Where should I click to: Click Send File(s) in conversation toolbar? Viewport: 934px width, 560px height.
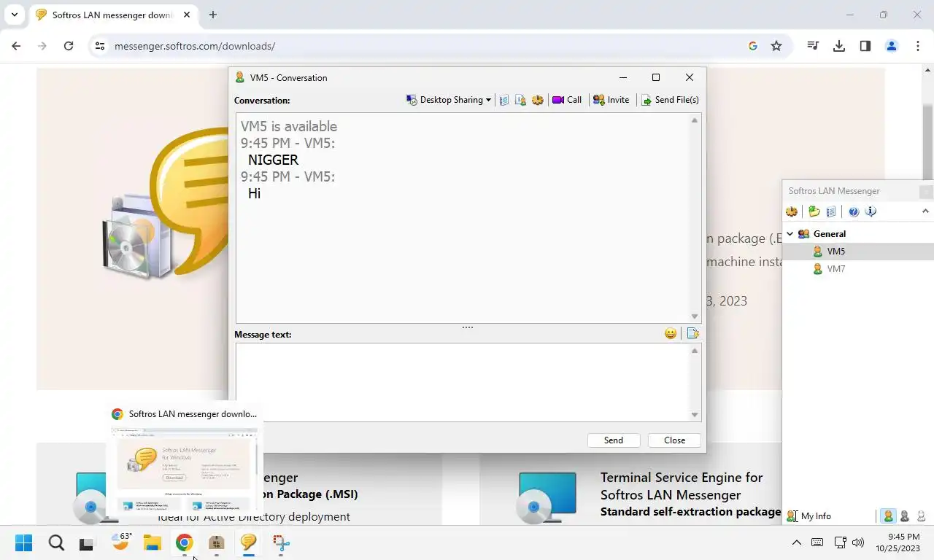(670, 100)
